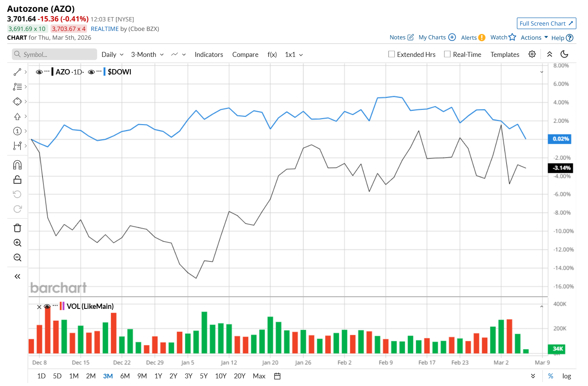The image size is (588, 386).
Task: Select the measure range tool
Action: click(17, 145)
